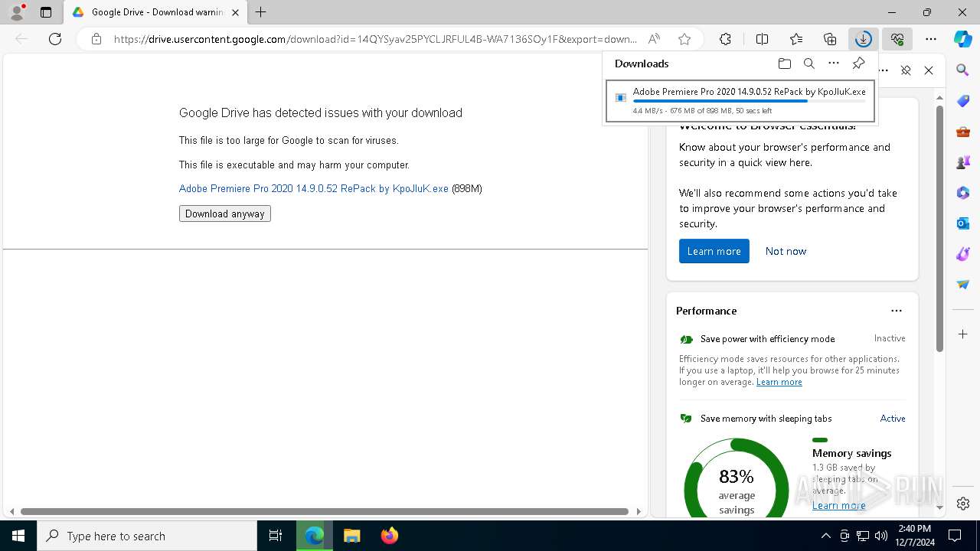Open File Explorer from taskbar

coord(351,536)
